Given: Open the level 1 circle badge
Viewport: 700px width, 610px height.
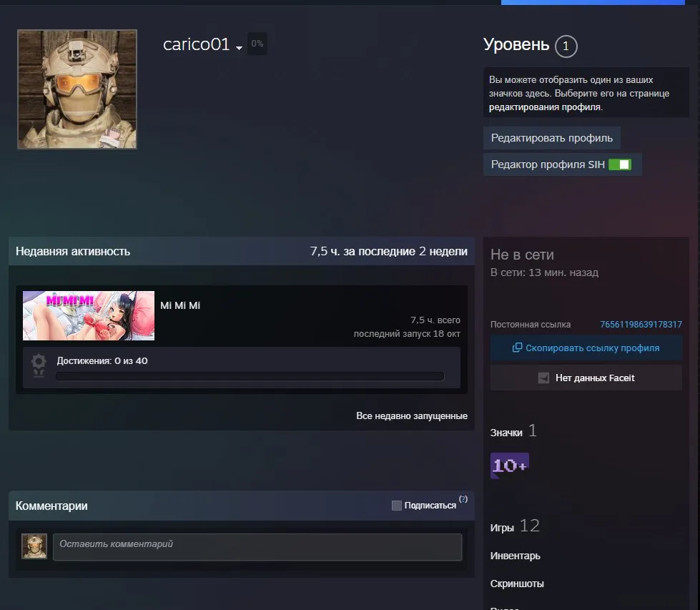Looking at the screenshot, I should coord(566,46).
